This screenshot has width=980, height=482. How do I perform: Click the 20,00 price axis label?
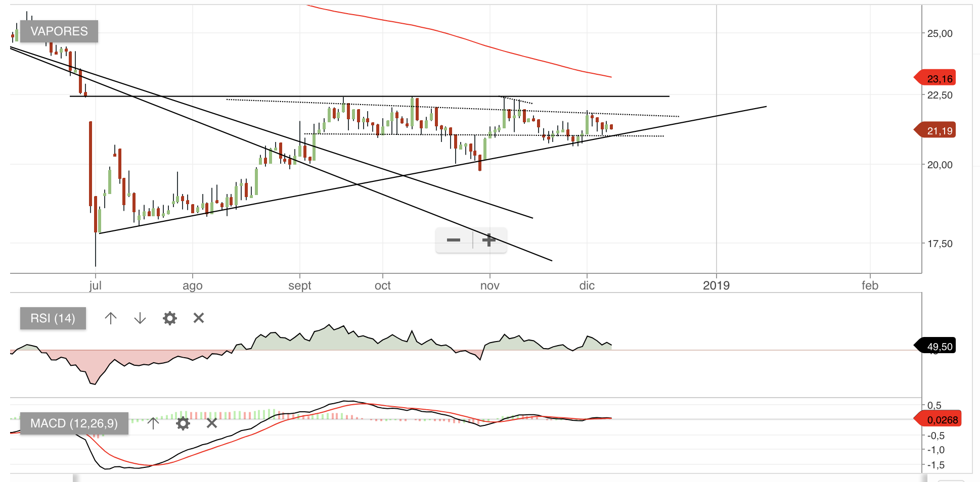940,165
